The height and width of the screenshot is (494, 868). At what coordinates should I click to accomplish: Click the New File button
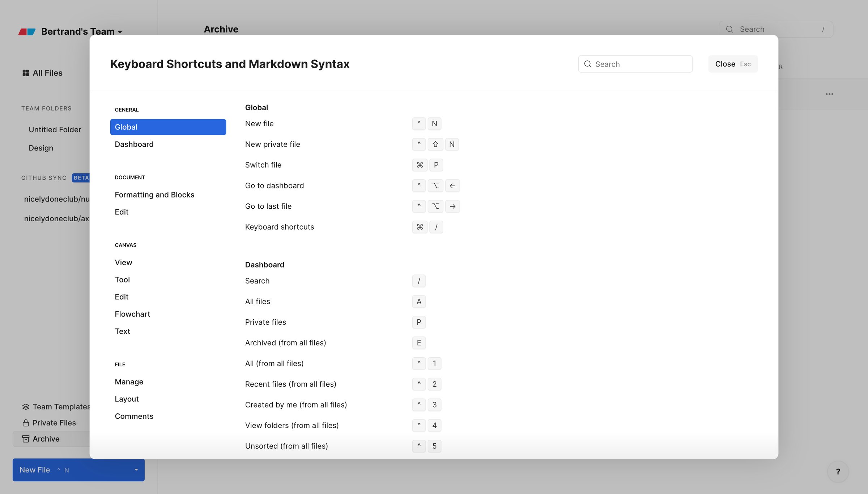pos(78,470)
